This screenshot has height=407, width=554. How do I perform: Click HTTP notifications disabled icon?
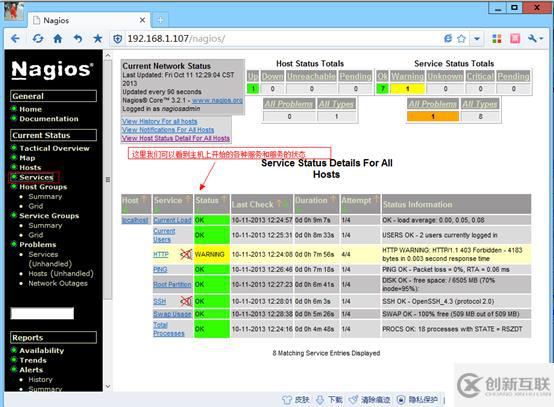coord(186,254)
